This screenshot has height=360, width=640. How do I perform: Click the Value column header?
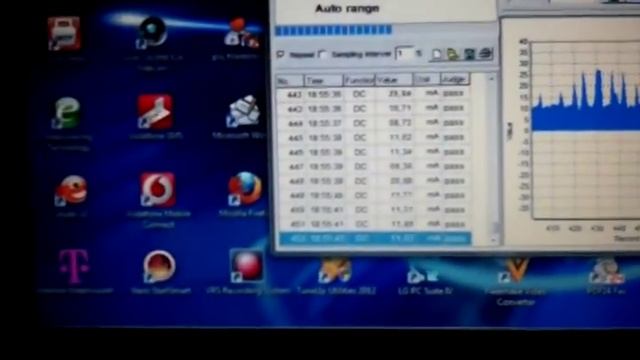click(x=394, y=80)
